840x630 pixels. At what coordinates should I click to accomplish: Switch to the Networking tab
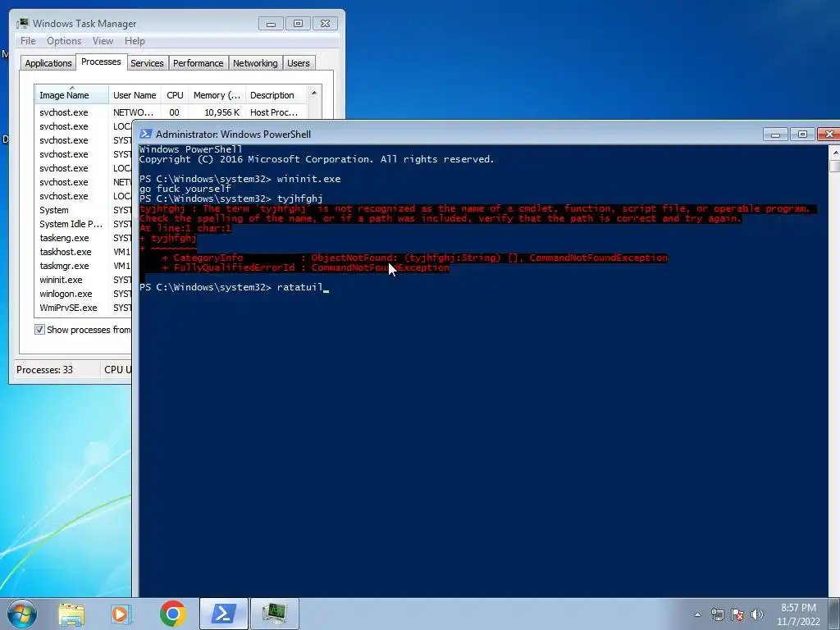[x=255, y=63]
